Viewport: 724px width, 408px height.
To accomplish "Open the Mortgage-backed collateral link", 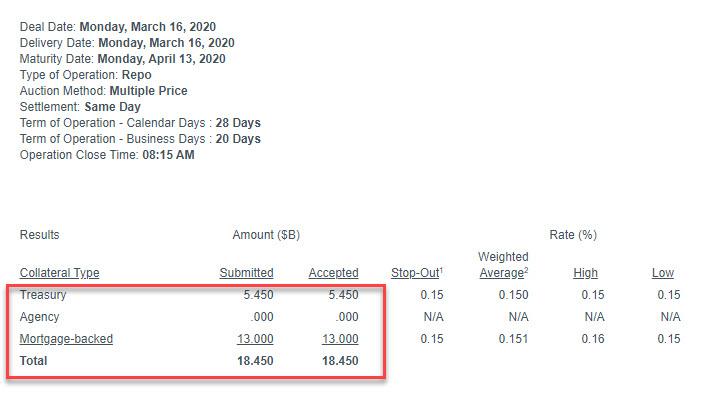I will 66,339.
